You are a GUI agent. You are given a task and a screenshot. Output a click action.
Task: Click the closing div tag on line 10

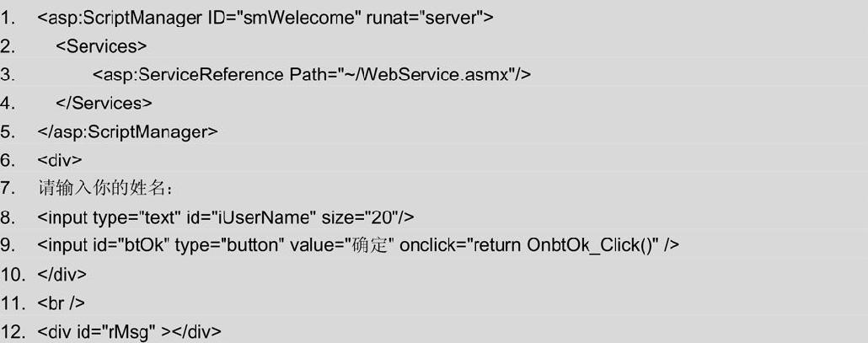click(x=62, y=273)
